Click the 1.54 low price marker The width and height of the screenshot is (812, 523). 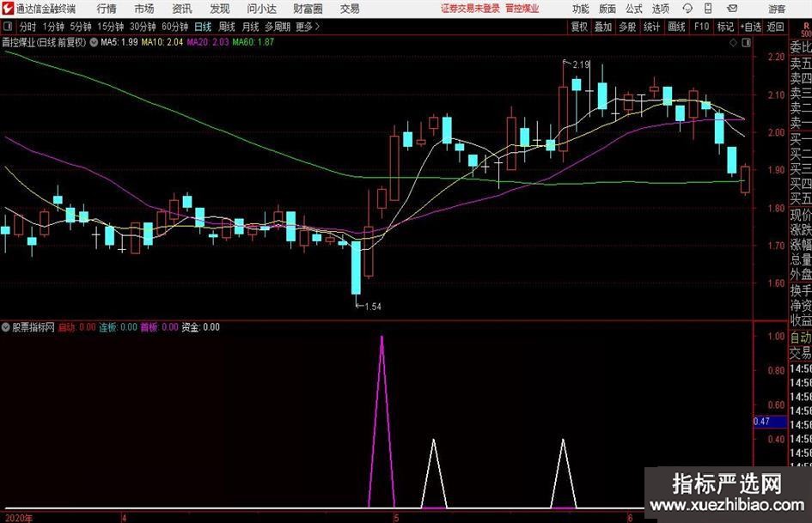(373, 307)
